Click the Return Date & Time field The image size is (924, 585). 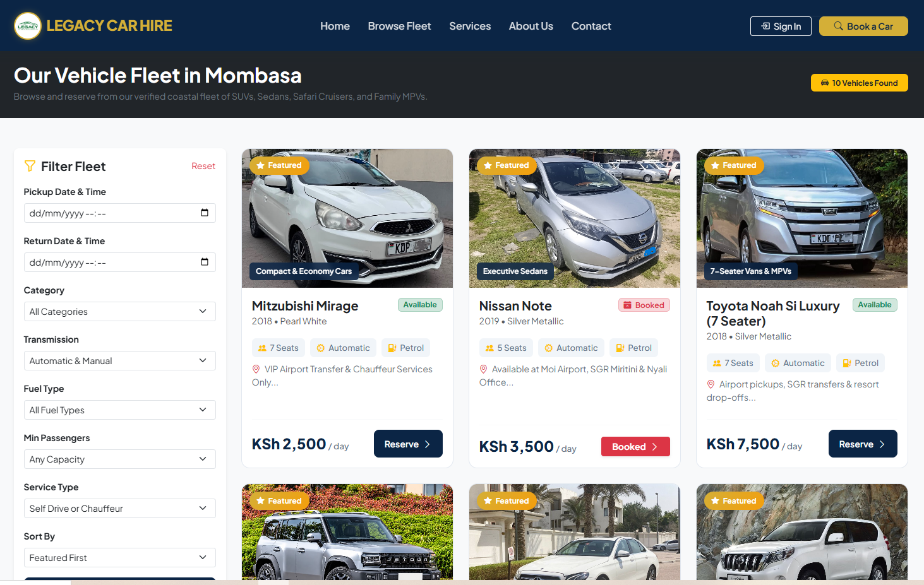(120, 263)
